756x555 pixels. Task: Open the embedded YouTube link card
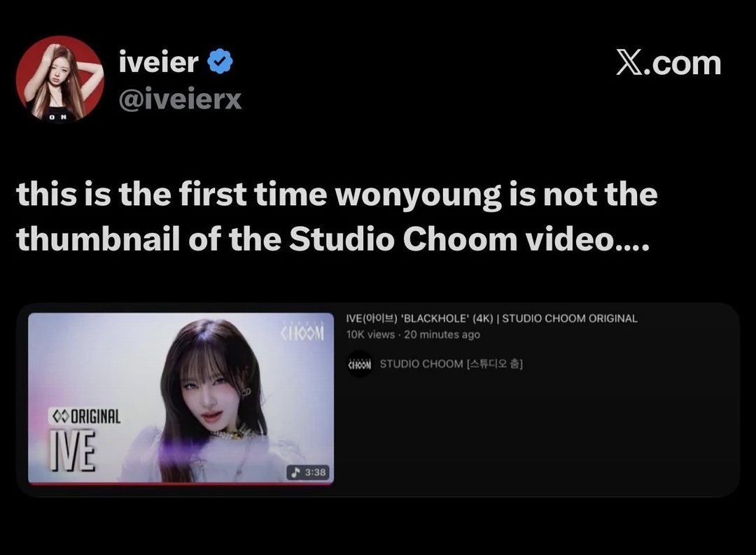click(378, 400)
